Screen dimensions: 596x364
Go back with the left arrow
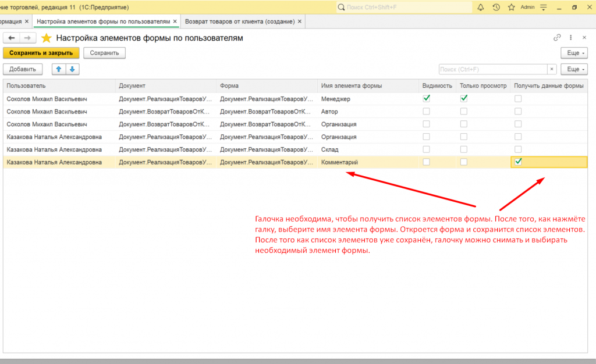(x=12, y=38)
